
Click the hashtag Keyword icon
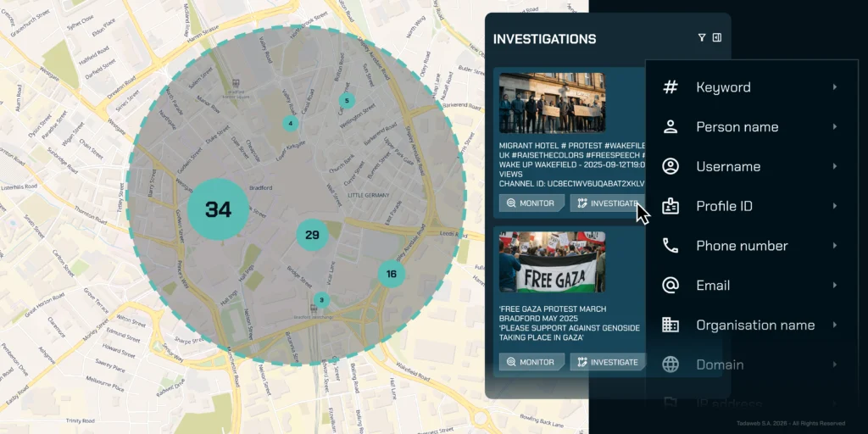click(670, 87)
